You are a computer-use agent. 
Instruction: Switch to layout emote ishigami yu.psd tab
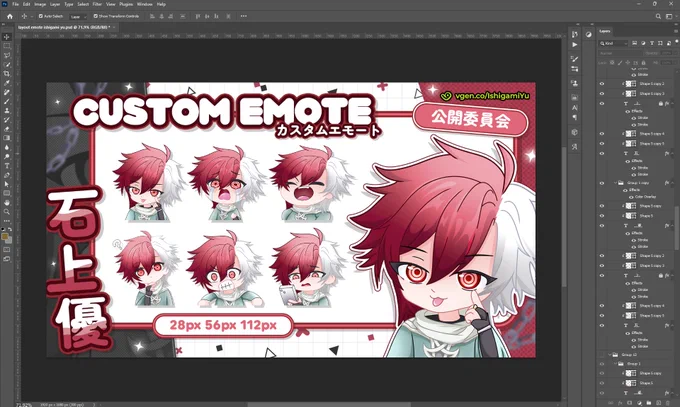pyautogui.click(x=64, y=27)
